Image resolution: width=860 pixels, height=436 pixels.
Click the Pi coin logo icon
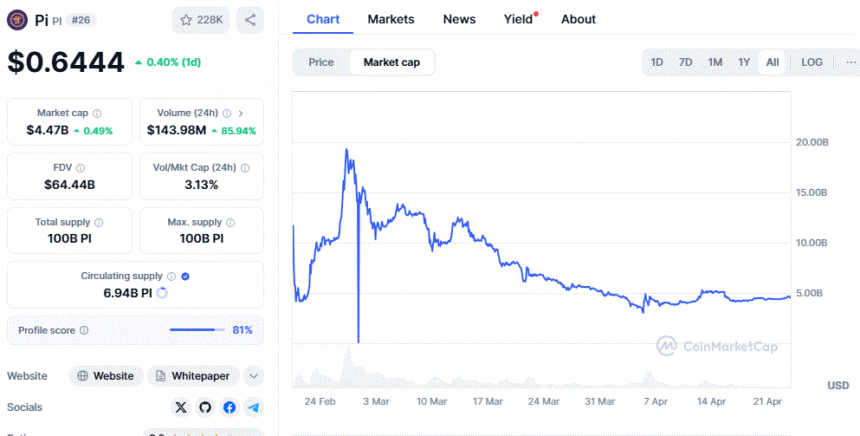[17, 20]
